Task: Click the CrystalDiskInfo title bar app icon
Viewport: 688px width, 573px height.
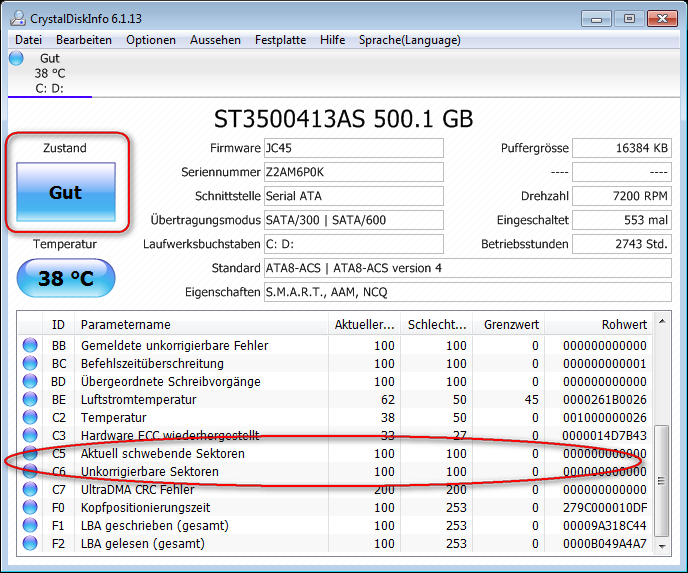Action: (19, 18)
